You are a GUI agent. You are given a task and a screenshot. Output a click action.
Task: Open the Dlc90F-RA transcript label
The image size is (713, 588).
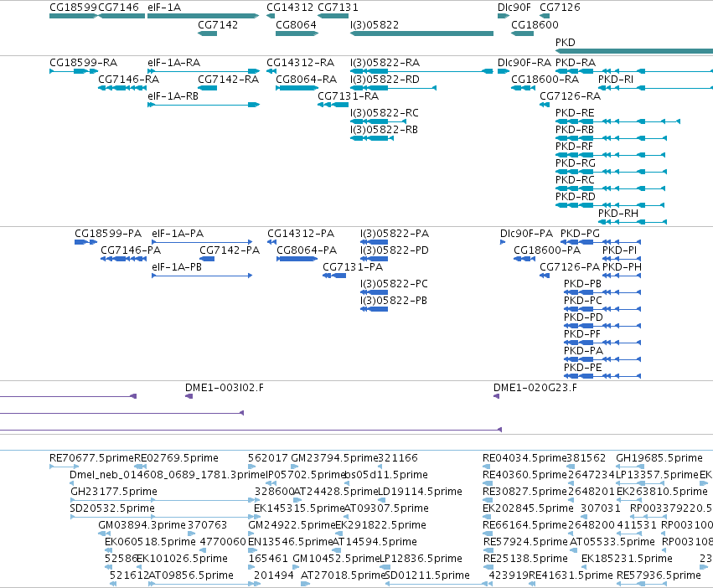524,62
